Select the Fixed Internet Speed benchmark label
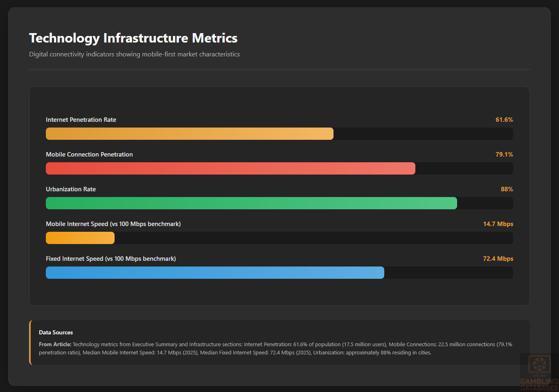The width and height of the screenshot is (559, 392). (111, 259)
